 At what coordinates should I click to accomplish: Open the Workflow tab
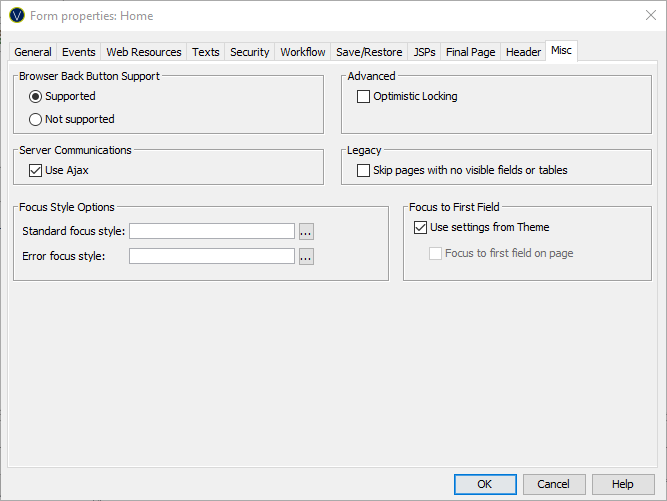(x=303, y=52)
